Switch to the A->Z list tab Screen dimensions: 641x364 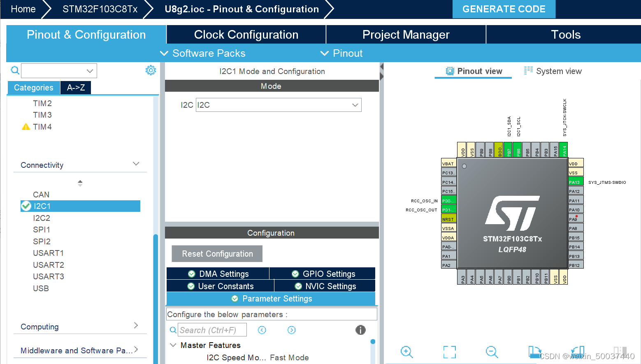(76, 88)
